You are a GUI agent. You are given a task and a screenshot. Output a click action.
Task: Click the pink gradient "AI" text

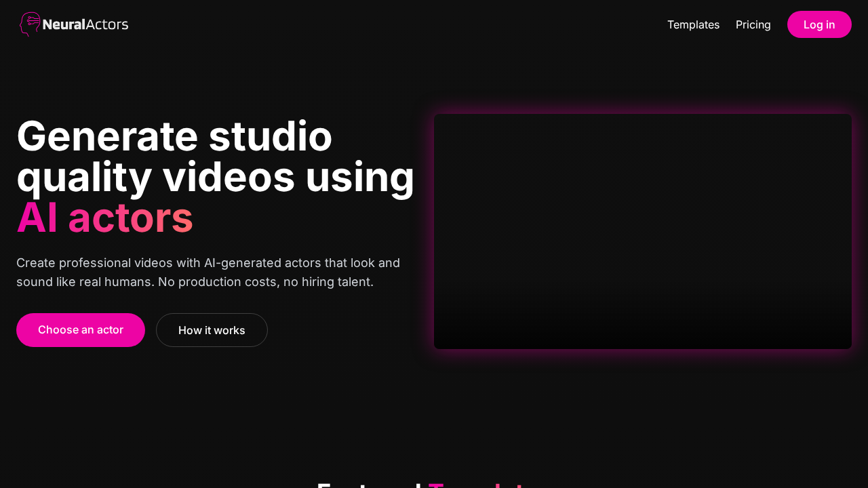[37, 218]
